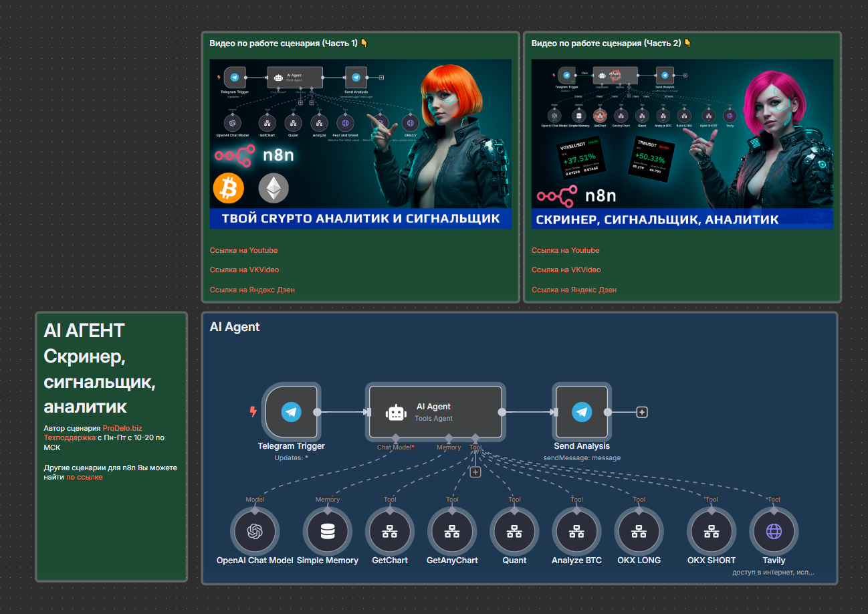868x614 pixels.
Task: Click the plus after Send Analysis
Action: [x=642, y=412]
